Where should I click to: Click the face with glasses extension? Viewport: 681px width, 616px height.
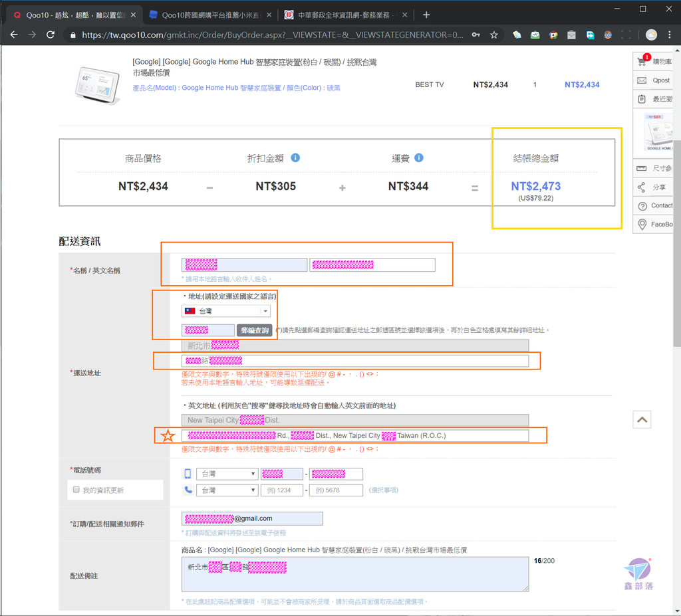pyautogui.click(x=608, y=35)
